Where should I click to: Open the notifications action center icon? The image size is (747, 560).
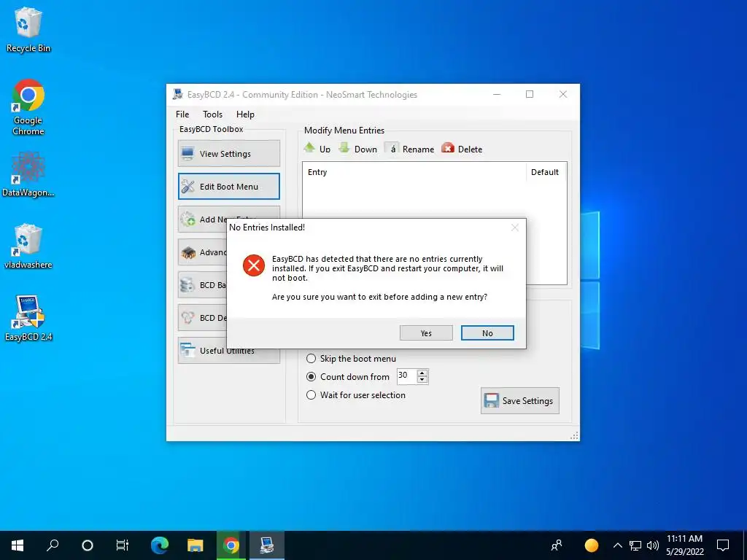click(x=723, y=545)
